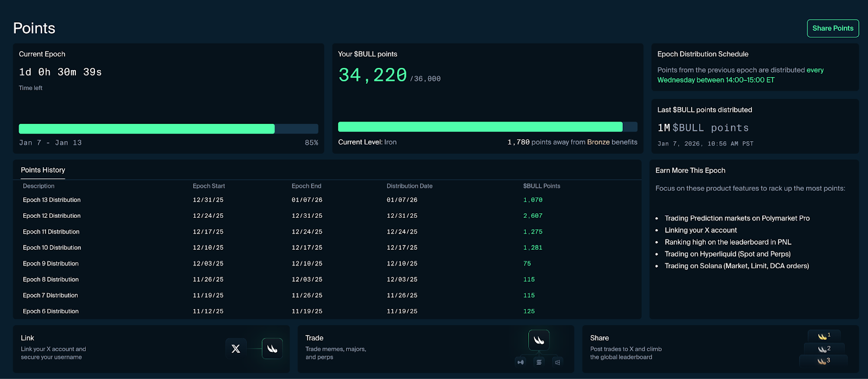Click the Distribution Date column header

[x=409, y=186]
